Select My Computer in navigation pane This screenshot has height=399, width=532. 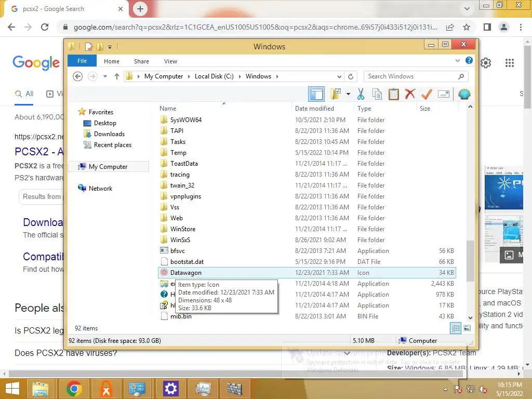click(x=108, y=167)
